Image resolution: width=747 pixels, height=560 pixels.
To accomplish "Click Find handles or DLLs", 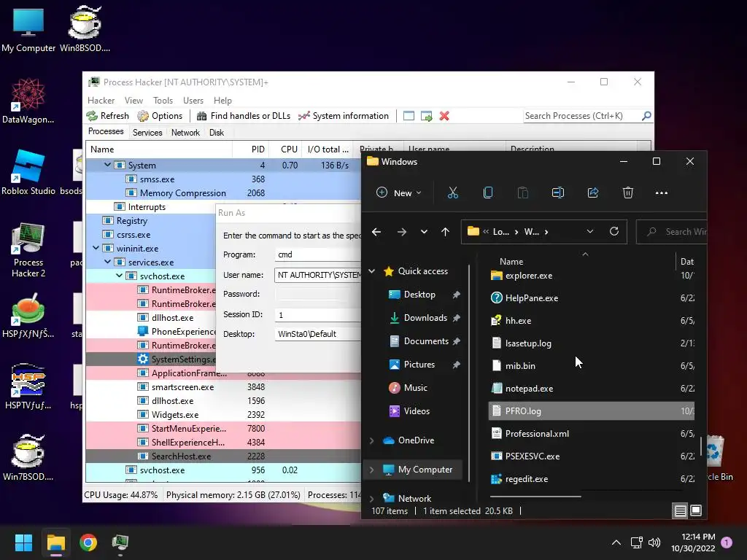I will 244,116.
